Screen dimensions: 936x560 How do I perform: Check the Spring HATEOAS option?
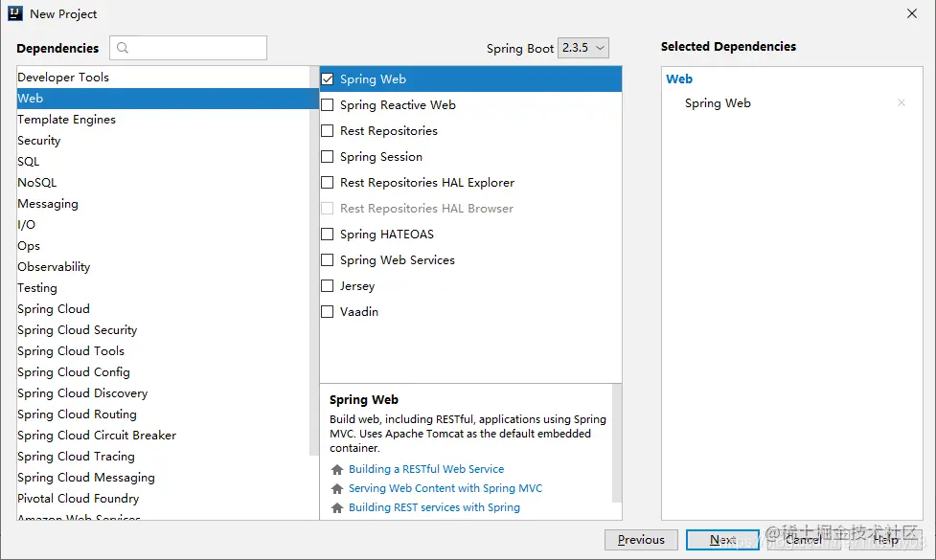coord(328,235)
